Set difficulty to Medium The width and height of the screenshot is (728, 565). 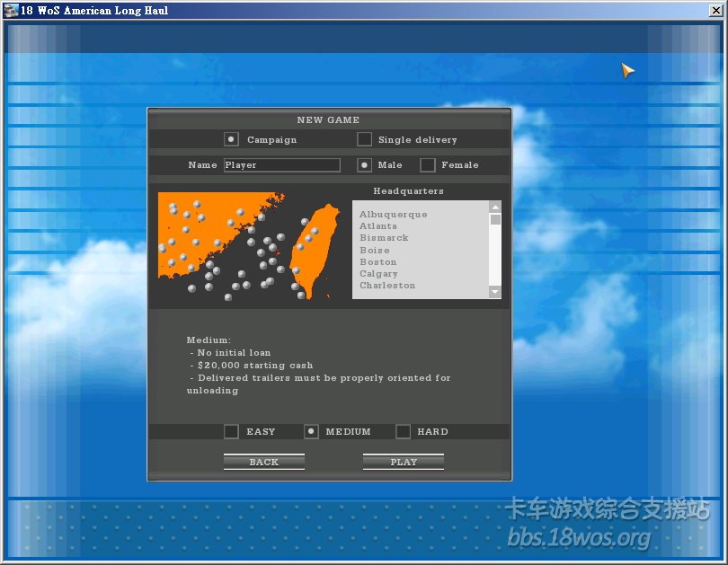(x=311, y=431)
